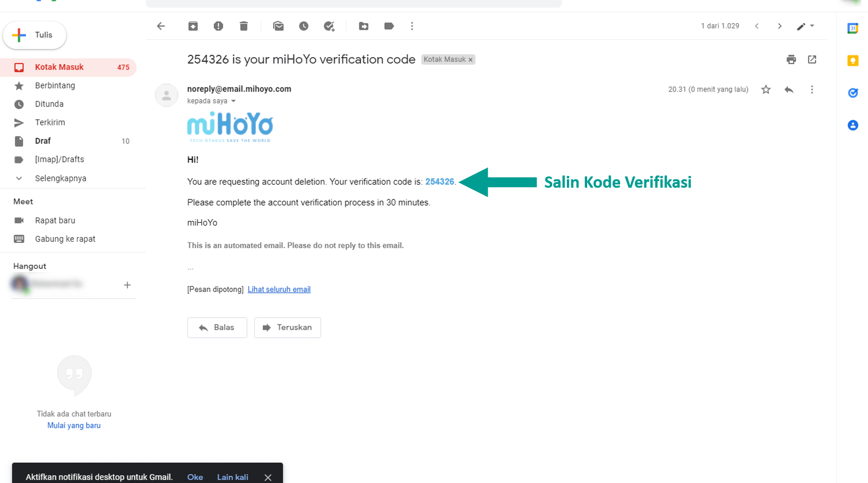Move email to a folder
This screenshot has width=868, height=483.
click(363, 26)
